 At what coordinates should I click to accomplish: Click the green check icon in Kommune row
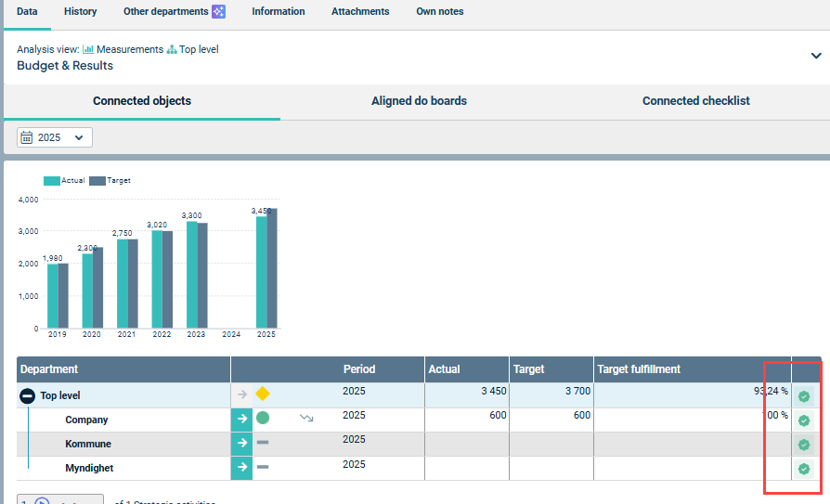click(804, 445)
